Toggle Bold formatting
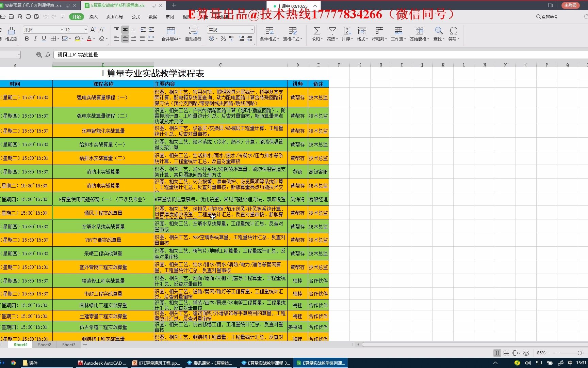 coord(27,39)
